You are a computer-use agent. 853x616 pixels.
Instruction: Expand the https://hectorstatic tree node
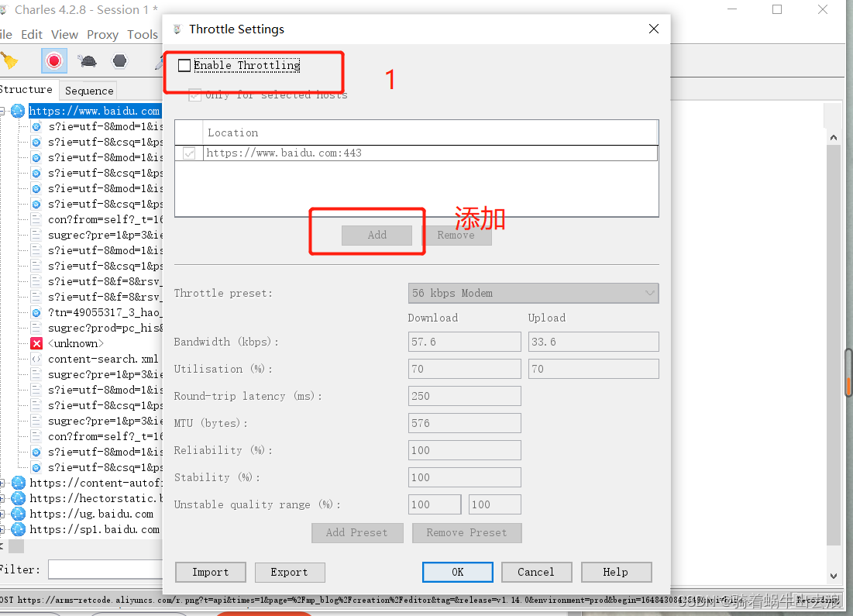pyautogui.click(x=3, y=498)
